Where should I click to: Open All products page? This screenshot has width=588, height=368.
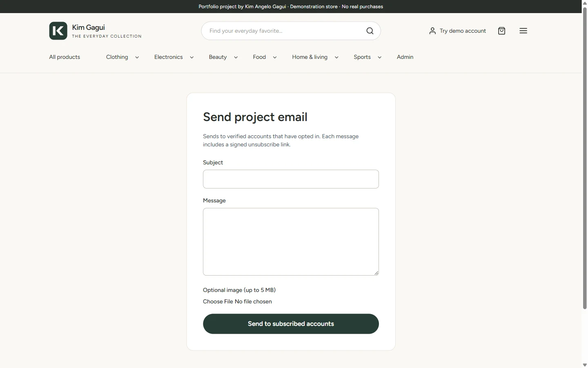(65, 57)
